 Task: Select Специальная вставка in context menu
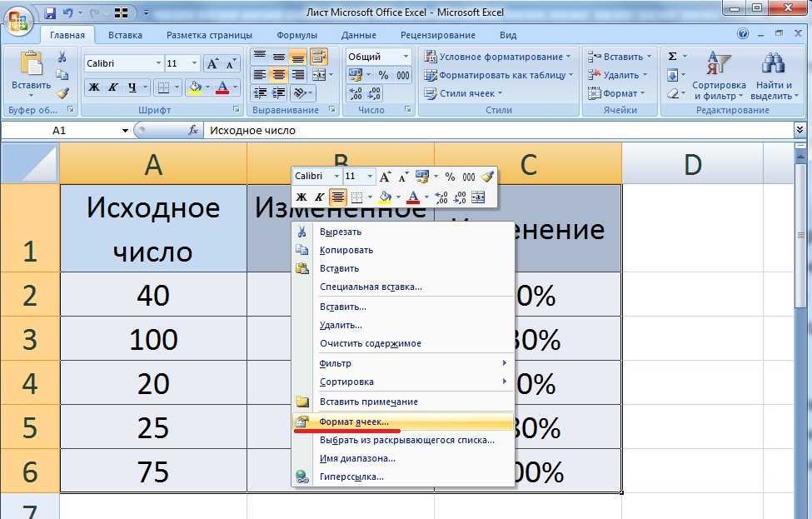[x=403, y=287]
